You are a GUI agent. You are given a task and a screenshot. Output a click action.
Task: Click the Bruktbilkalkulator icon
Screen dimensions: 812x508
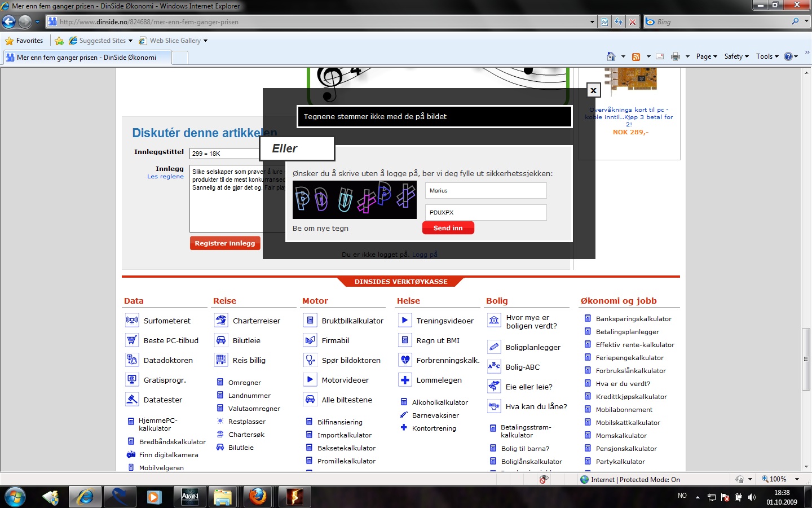pyautogui.click(x=310, y=321)
